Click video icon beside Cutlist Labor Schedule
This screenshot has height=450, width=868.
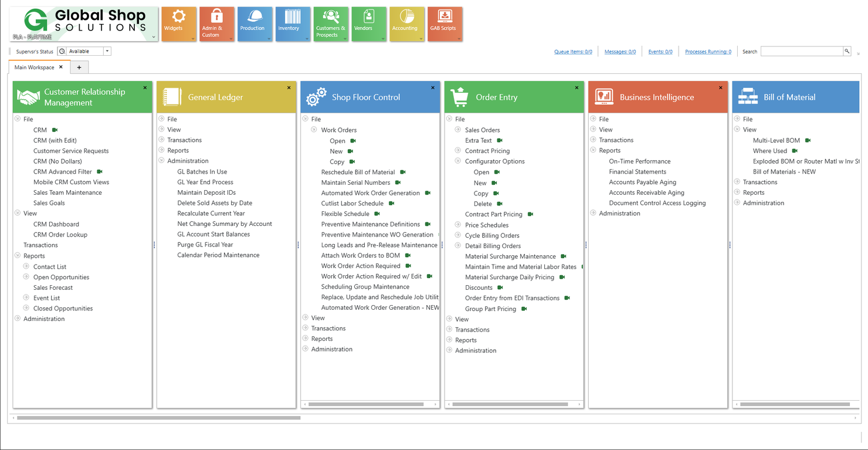click(391, 204)
